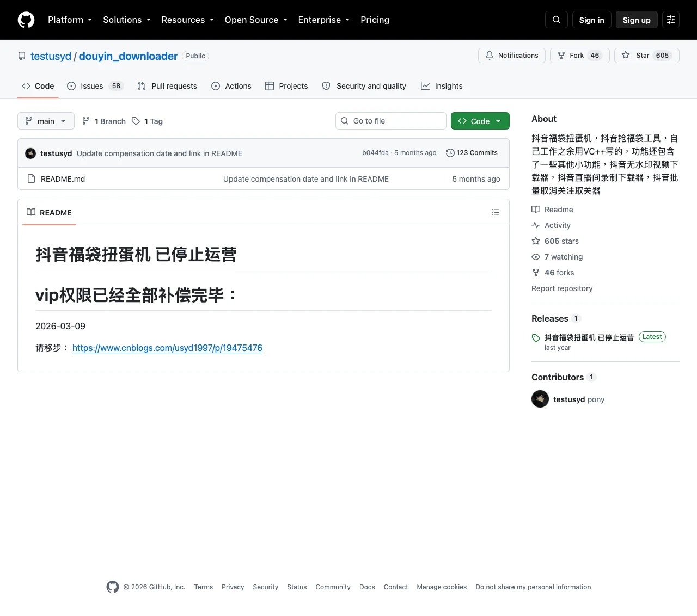Click the README.md file icon

31,179
